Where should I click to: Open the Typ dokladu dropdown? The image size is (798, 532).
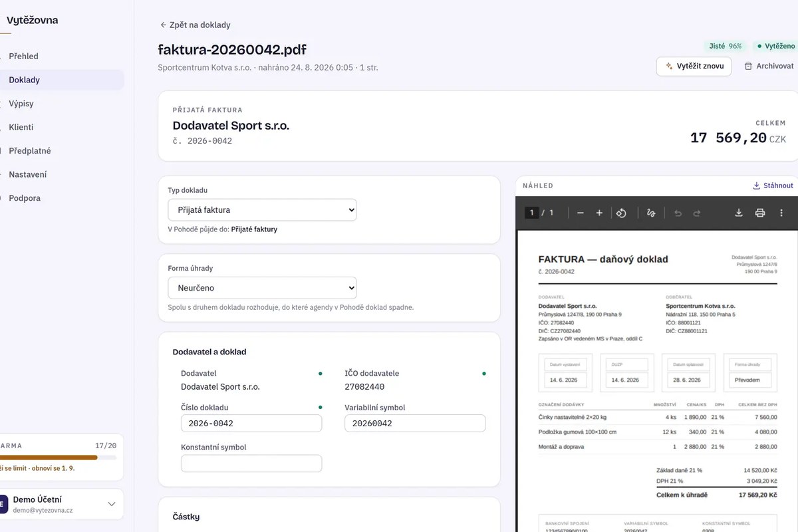click(x=262, y=209)
